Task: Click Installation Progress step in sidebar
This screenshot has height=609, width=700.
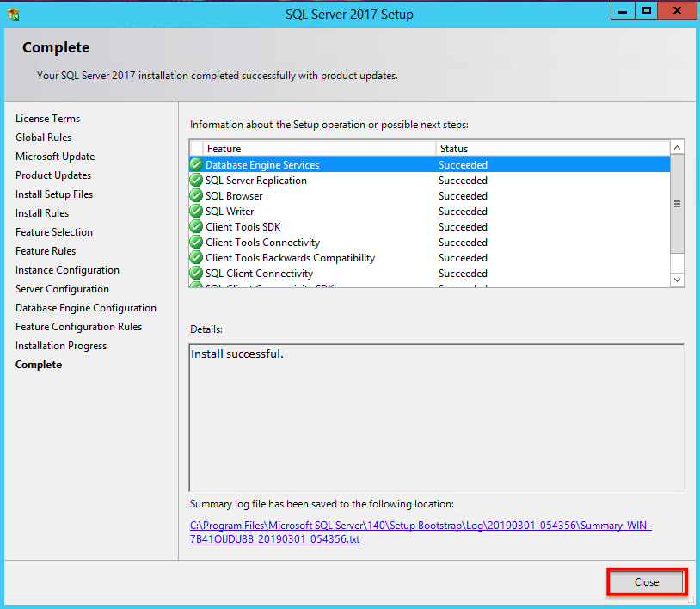Action: pyautogui.click(x=61, y=346)
